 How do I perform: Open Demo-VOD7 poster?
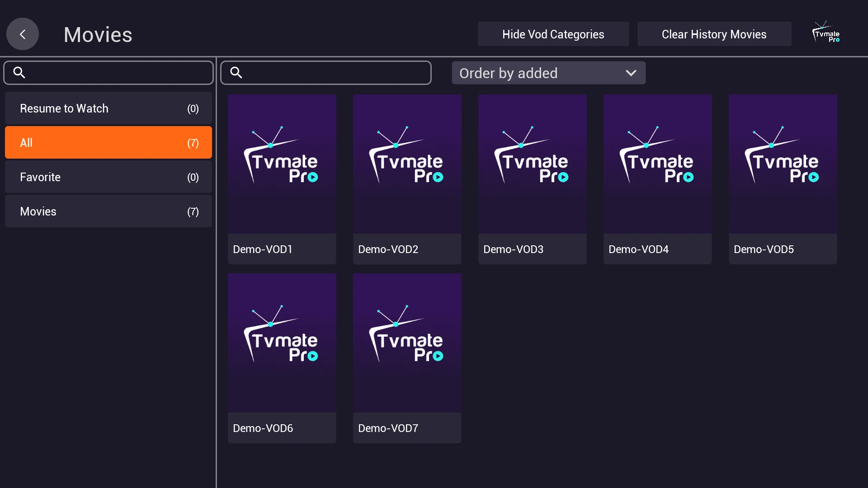point(407,358)
